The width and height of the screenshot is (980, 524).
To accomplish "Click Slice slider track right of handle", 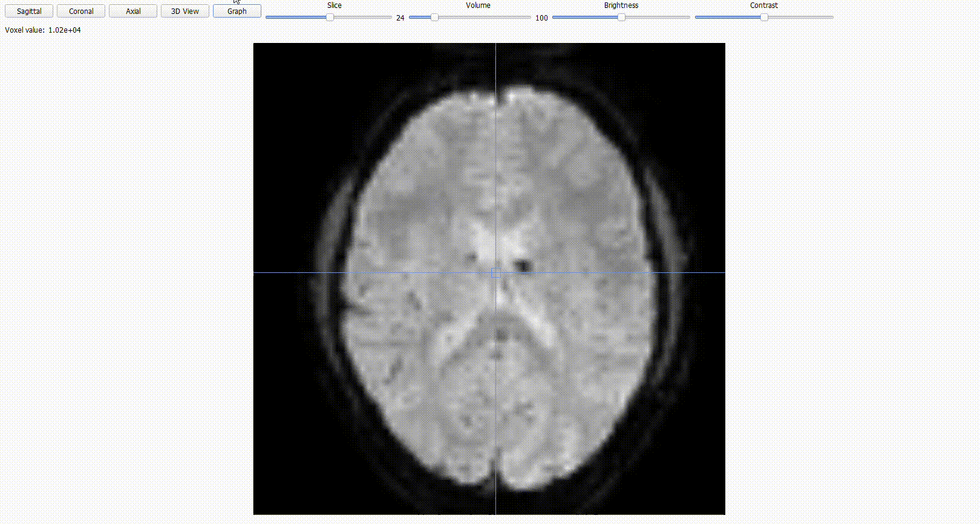I will point(363,18).
